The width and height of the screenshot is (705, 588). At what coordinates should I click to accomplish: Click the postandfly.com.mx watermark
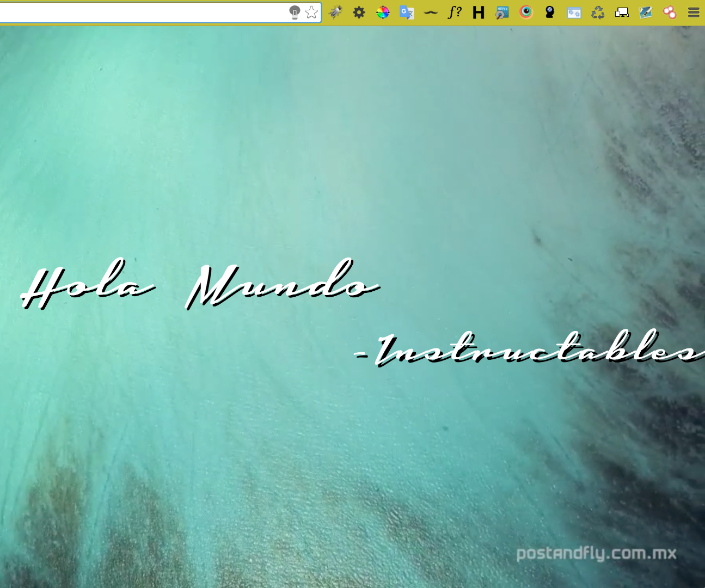[x=596, y=553]
